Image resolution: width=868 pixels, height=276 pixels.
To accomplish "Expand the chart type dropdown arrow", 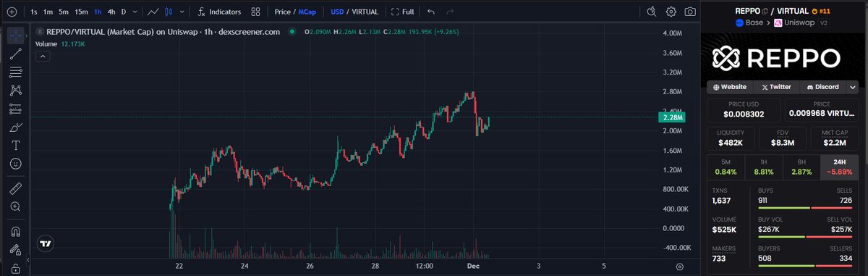I will point(182,12).
